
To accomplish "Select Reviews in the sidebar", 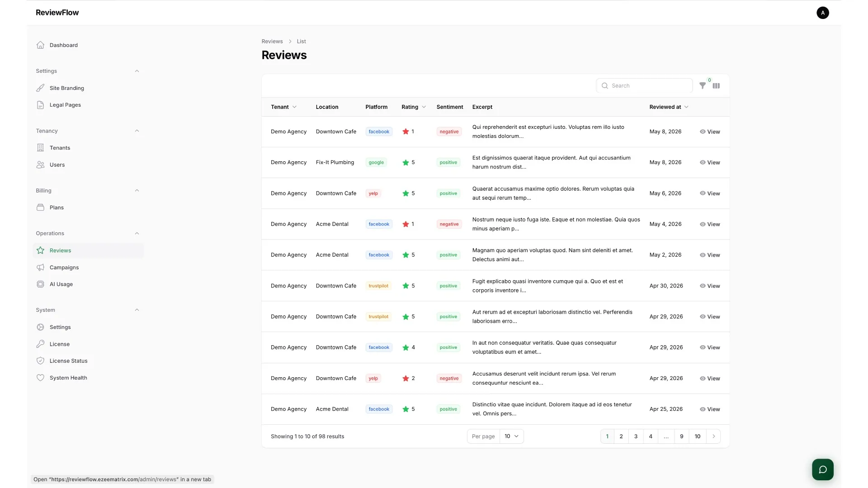I will 88,250.
